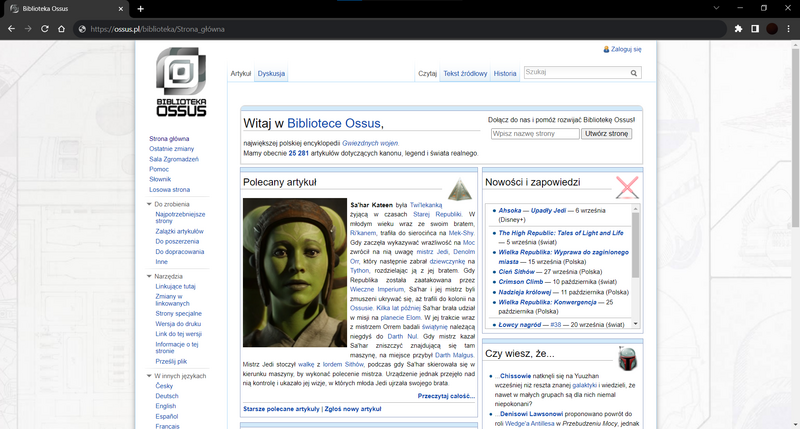
Task: Switch to the English language version
Action: tap(165, 407)
